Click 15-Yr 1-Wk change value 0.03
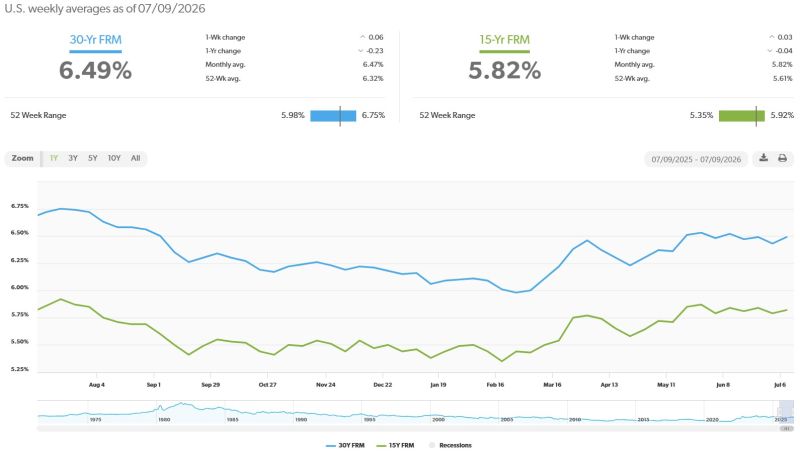This screenshot has width=800, height=455. 785,37
